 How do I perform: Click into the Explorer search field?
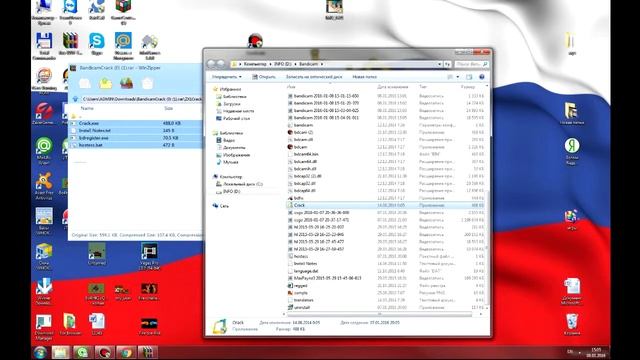tap(471, 64)
